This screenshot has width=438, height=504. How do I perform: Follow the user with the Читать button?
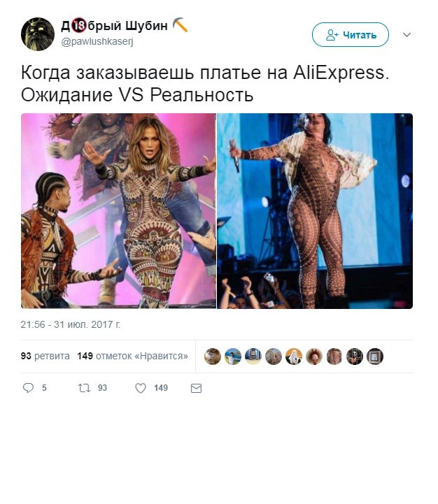(350, 35)
